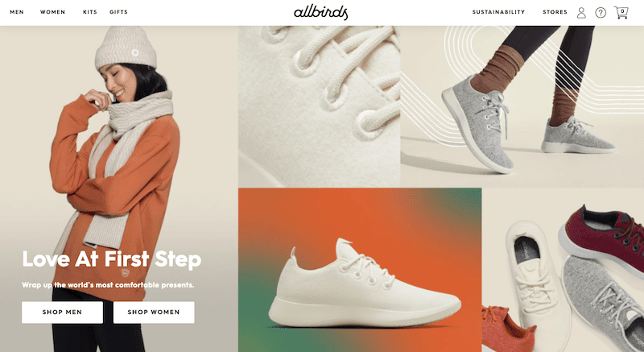Open the user account icon
This screenshot has height=352, width=644.
click(581, 13)
